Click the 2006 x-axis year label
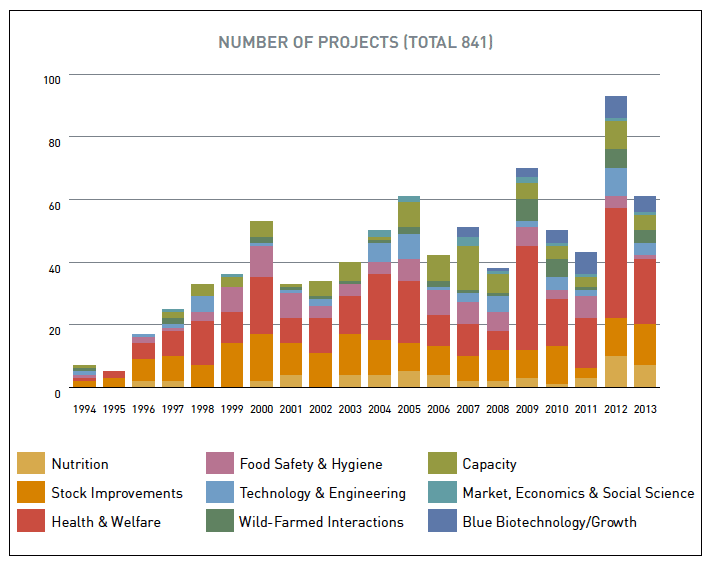 pyautogui.click(x=439, y=409)
